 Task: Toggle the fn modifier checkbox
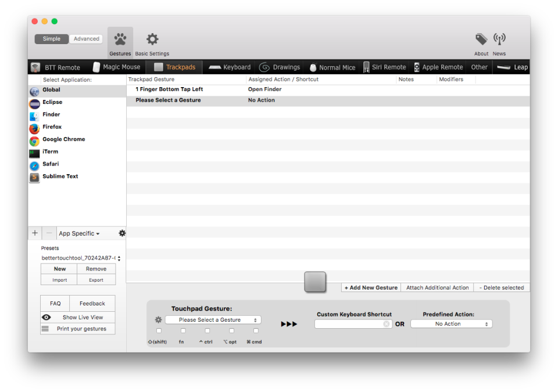(183, 330)
